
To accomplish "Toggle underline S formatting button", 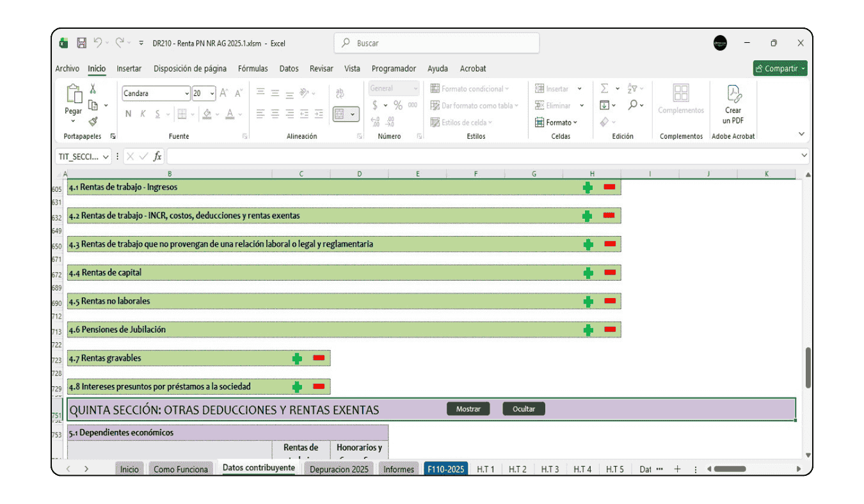I will (157, 114).
